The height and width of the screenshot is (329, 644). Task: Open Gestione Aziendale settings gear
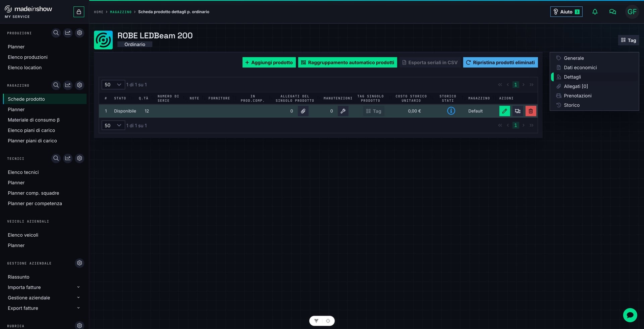(79, 263)
